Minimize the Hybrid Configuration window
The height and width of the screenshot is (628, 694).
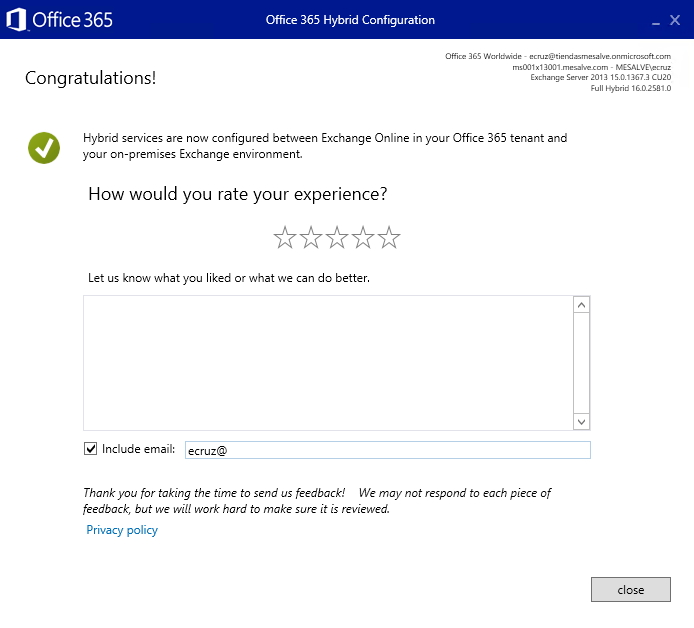[654, 20]
